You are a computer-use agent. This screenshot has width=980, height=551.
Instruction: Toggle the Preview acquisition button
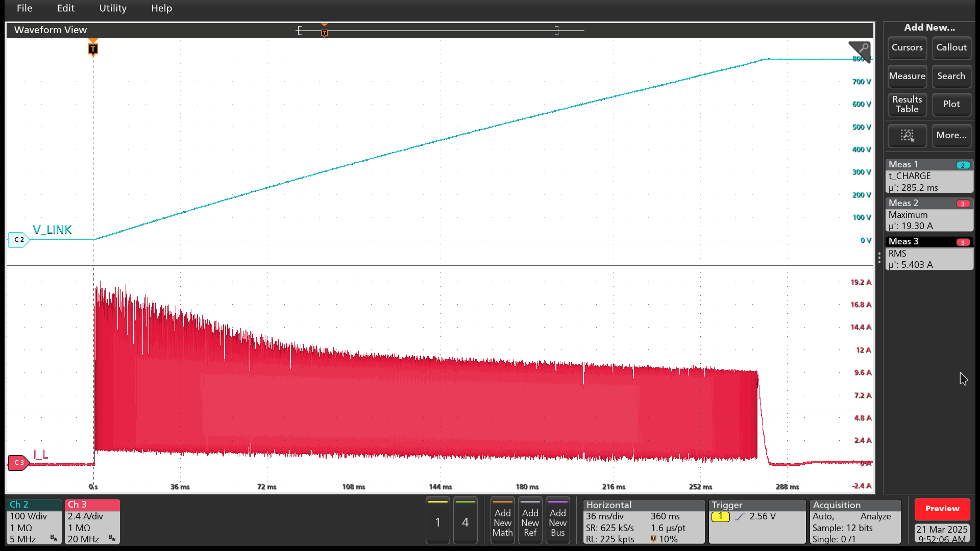pos(942,508)
